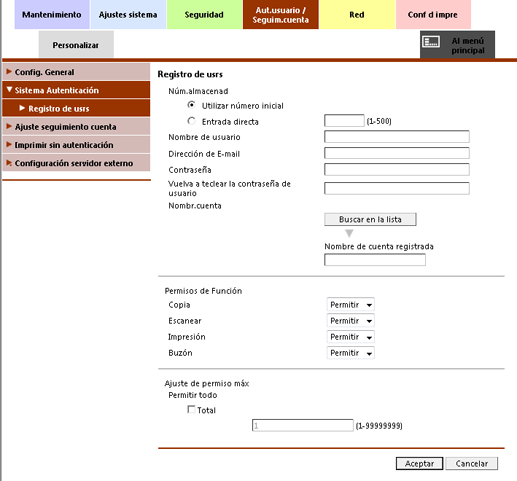Click the Total limit field (1-99999999)
The height and width of the screenshot is (481, 517).
point(303,425)
